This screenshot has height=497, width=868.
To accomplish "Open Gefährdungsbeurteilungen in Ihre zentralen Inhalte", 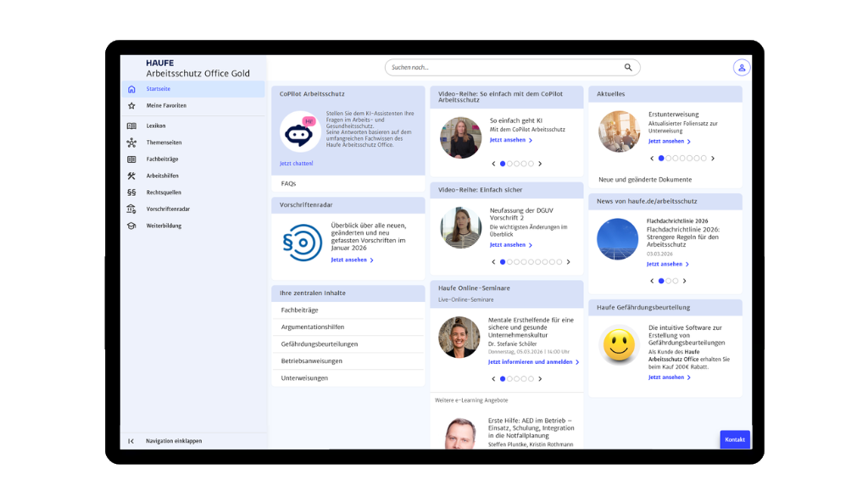I will tap(320, 343).
